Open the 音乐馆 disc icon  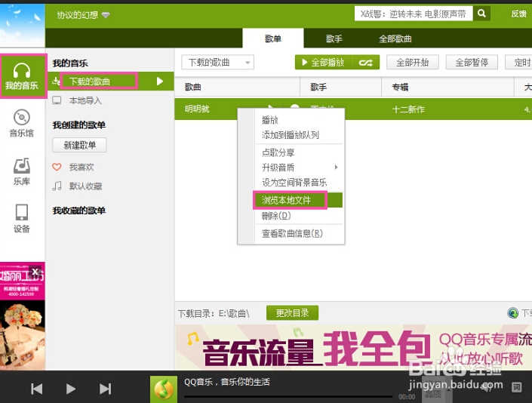click(x=22, y=118)
